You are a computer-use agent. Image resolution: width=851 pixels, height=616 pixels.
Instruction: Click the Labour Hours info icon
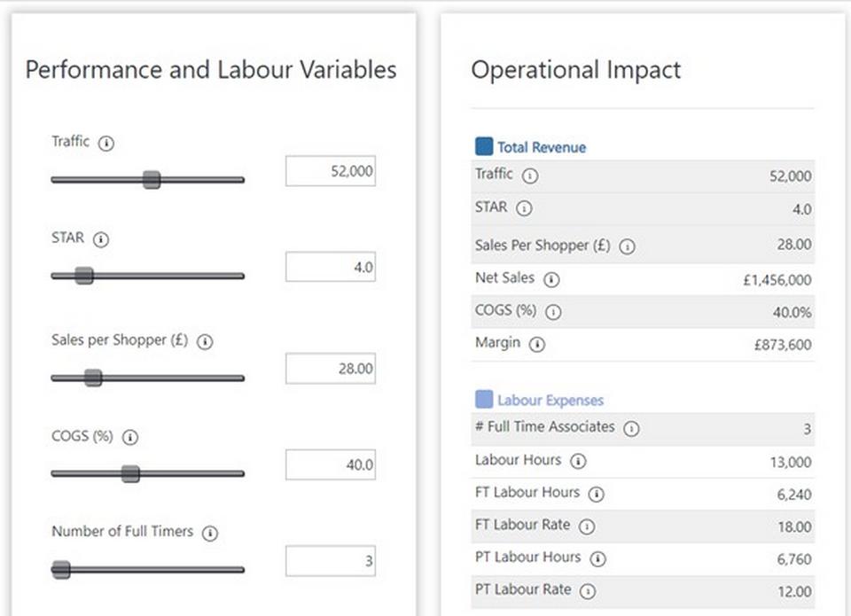point(578,461)
